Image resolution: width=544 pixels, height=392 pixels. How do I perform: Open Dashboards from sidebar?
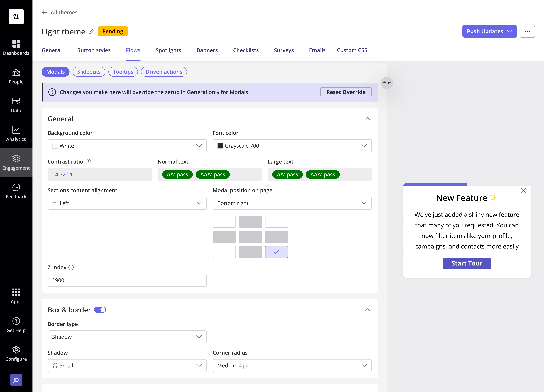tap(16, 47)
